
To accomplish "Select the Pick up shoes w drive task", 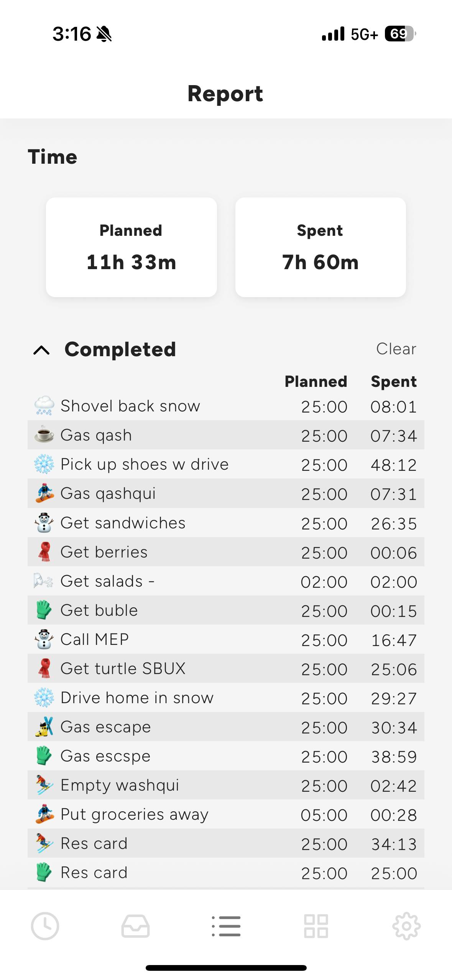I will click(145, 464).
